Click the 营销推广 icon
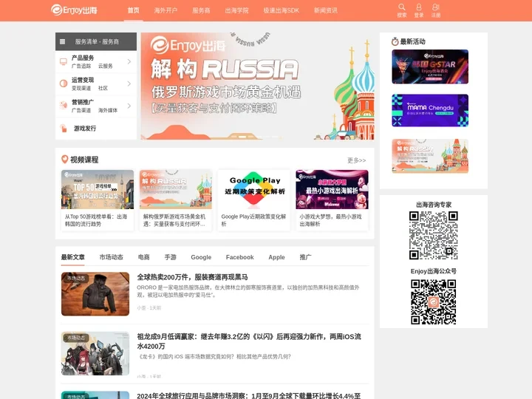532x399 pixels. click(64, 106)
